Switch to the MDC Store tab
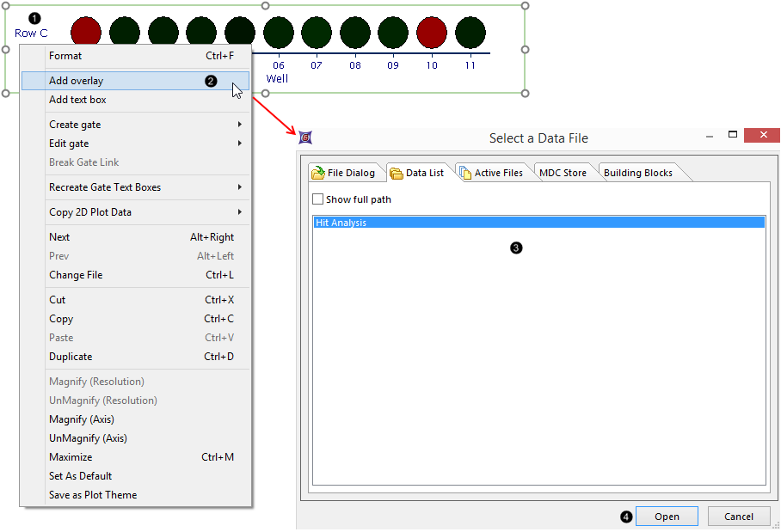 (563, 173)
